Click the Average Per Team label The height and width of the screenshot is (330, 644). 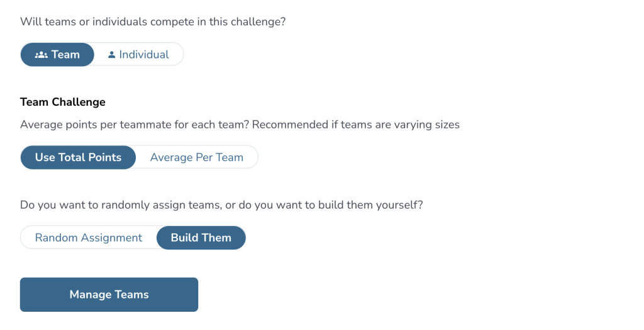pos(196,157)
